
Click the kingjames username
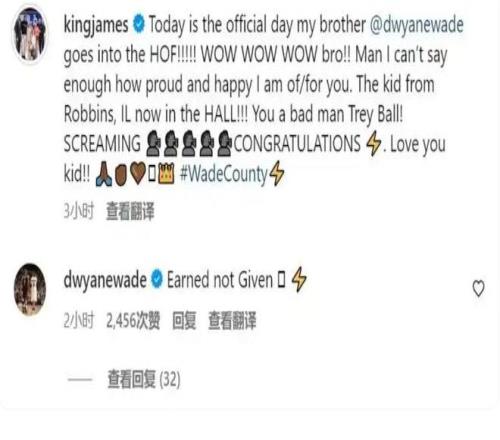click(96, 25)
